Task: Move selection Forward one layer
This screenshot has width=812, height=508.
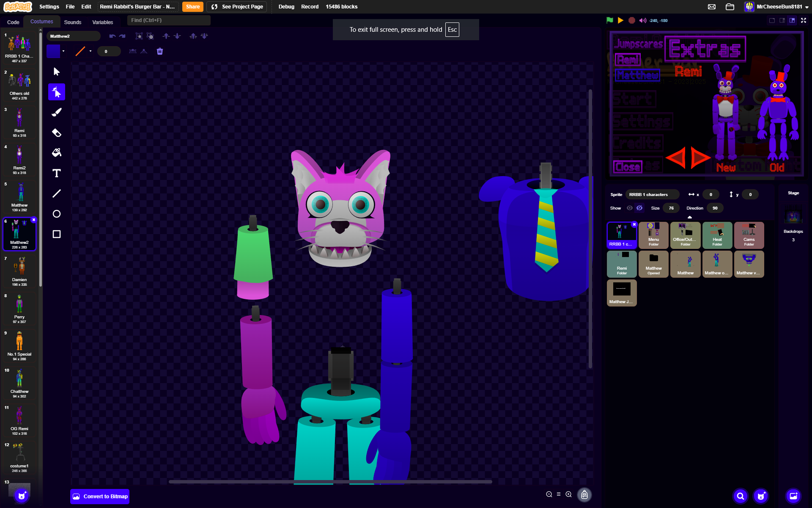Action: [166, 36]
